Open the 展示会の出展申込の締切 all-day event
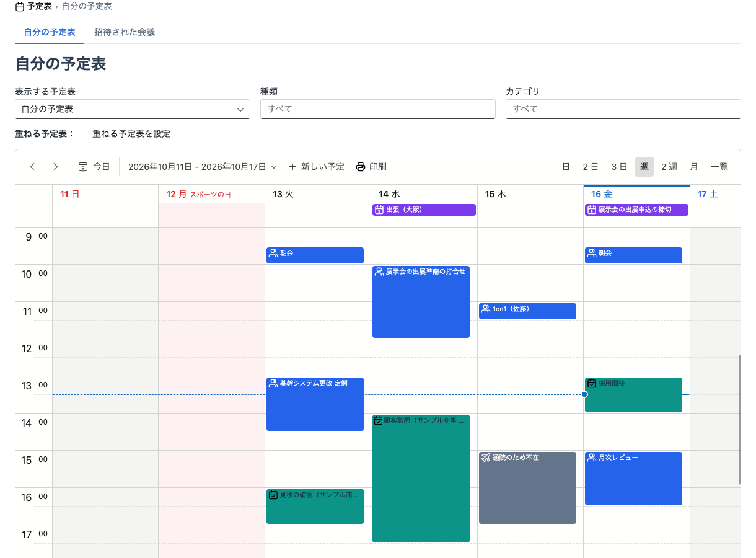Image resolution: width=756 pixels, height=558 pixels. point(636,210)
